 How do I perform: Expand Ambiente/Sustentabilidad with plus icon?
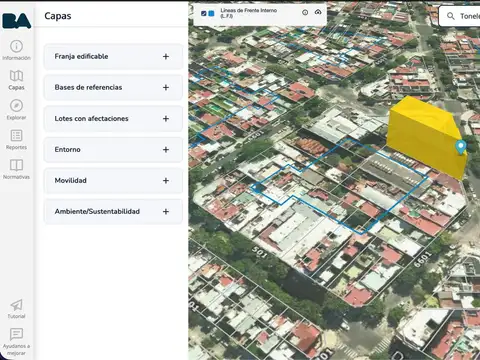click(166, 212)
